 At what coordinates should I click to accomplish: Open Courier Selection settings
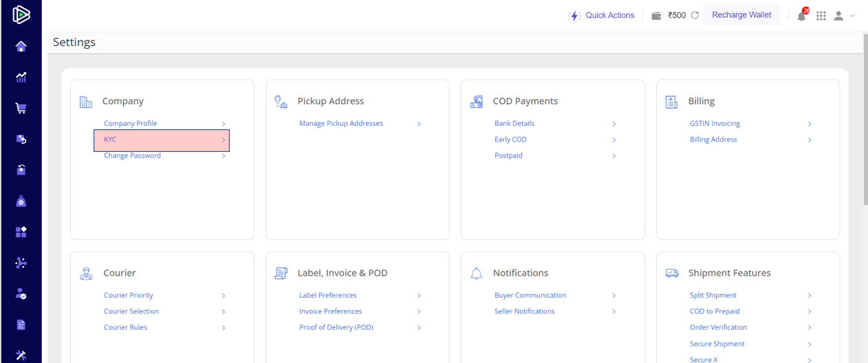coord(131,311)
